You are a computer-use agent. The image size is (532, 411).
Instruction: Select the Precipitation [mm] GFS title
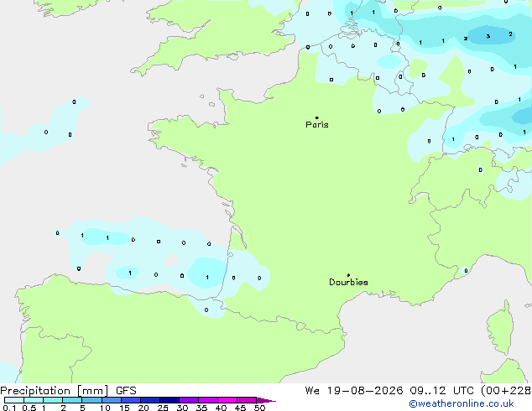coord(68,391)
